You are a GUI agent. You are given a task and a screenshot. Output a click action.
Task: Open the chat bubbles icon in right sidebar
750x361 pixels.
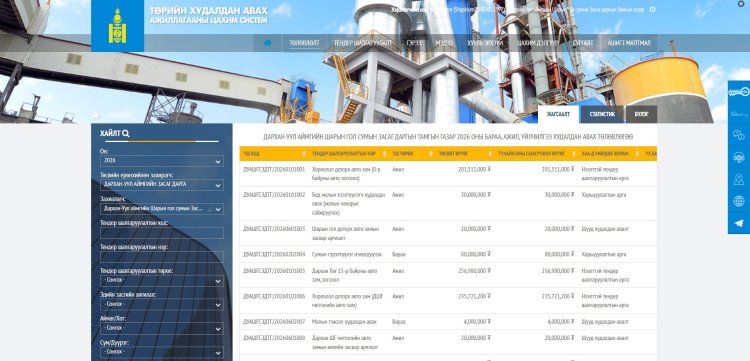click(739, 135)
